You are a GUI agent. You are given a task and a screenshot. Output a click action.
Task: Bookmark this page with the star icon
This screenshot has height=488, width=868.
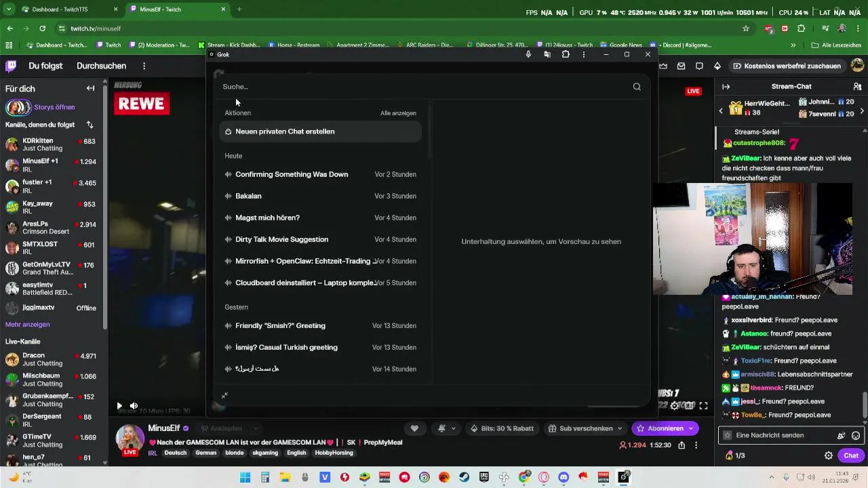(x=746, y=28)
